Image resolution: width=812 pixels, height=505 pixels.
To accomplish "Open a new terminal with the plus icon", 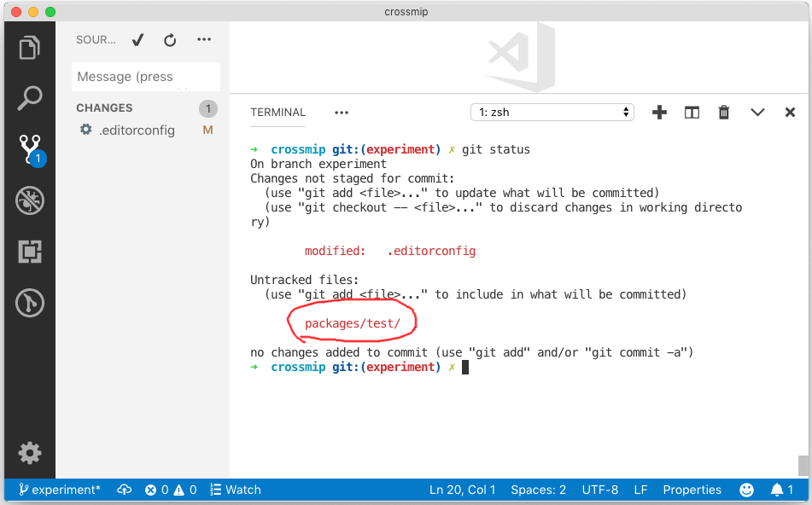I will click(x=659, y=112).
